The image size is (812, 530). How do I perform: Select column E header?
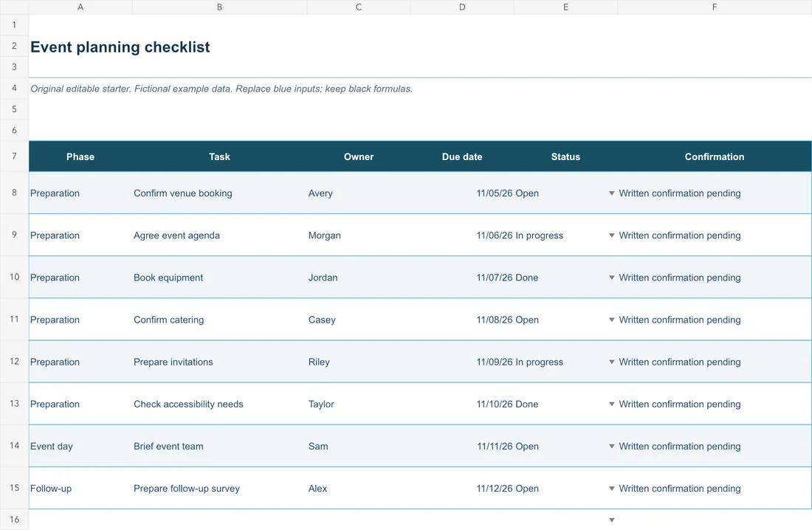tap(565, 7)
